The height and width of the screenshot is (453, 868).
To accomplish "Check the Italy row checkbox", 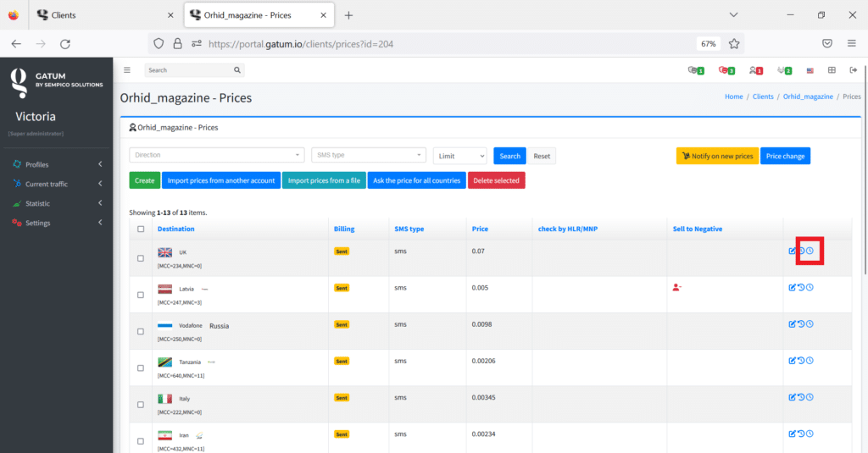I will point(141,405).
